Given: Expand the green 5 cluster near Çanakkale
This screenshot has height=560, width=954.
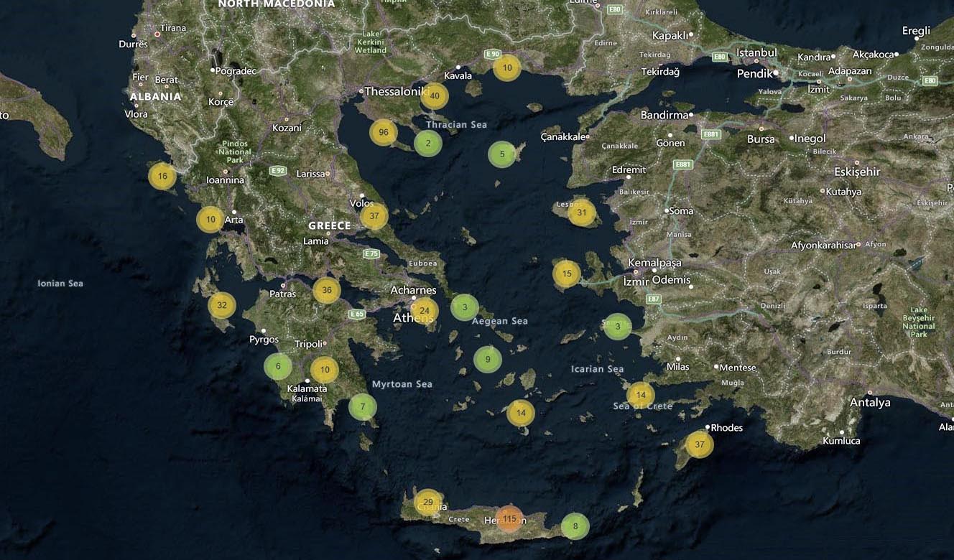Looking at the screenshot, I should pyautogui.click(x=502, y=154).
